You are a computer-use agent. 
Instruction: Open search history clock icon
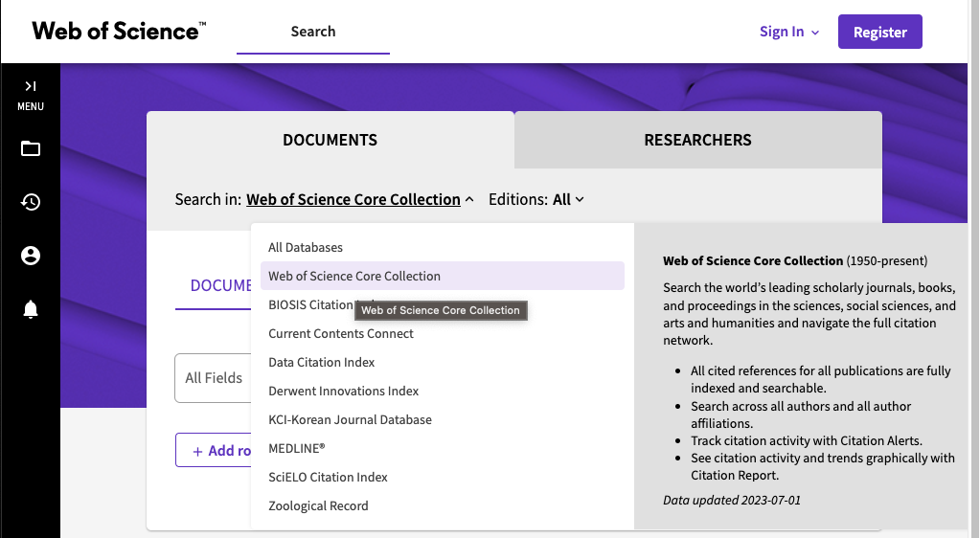point(31,202)
